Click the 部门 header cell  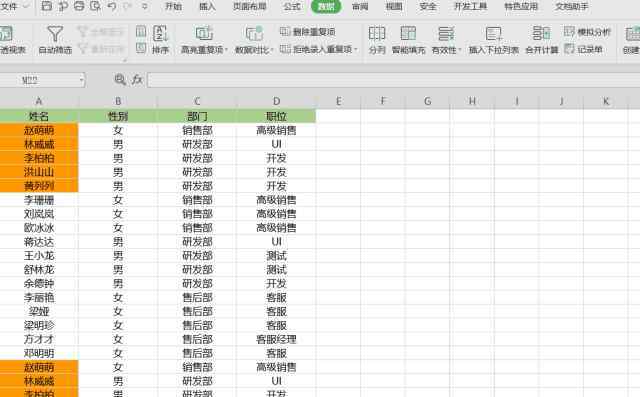[197, 116]
